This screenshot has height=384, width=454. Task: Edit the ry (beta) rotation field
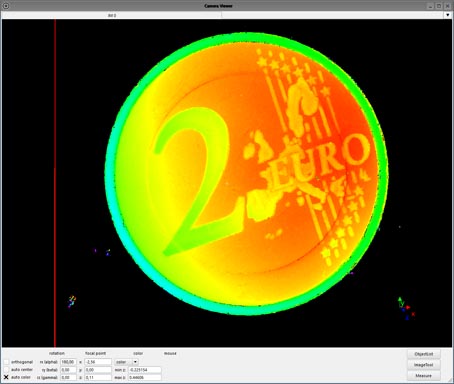(68, 370)
